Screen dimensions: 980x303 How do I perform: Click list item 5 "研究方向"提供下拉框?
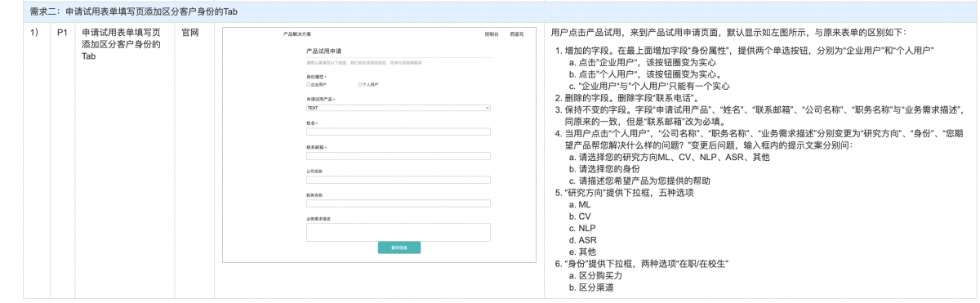pyautogui.click(x=624, y=192)
